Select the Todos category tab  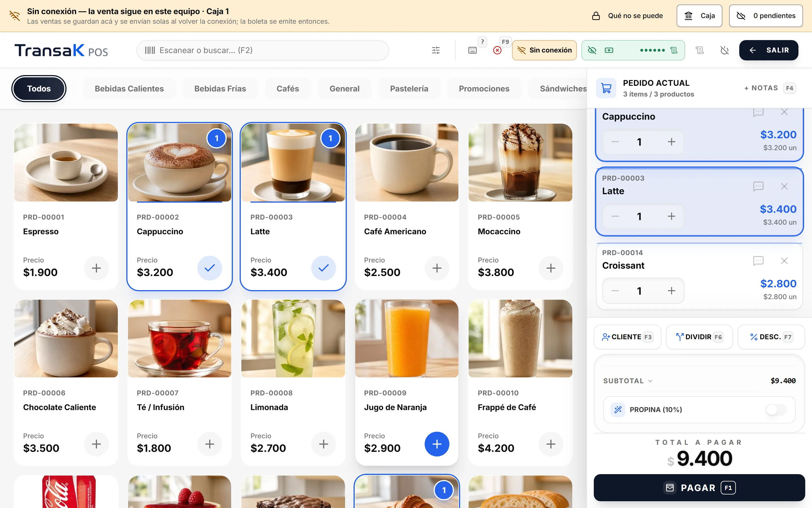tap(39, 89)
